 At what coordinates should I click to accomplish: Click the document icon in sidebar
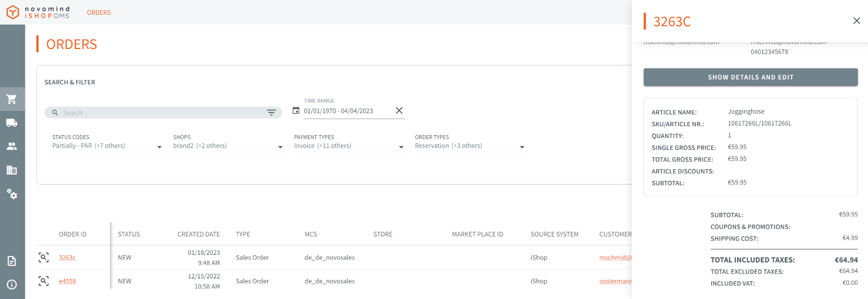point(12,261)
